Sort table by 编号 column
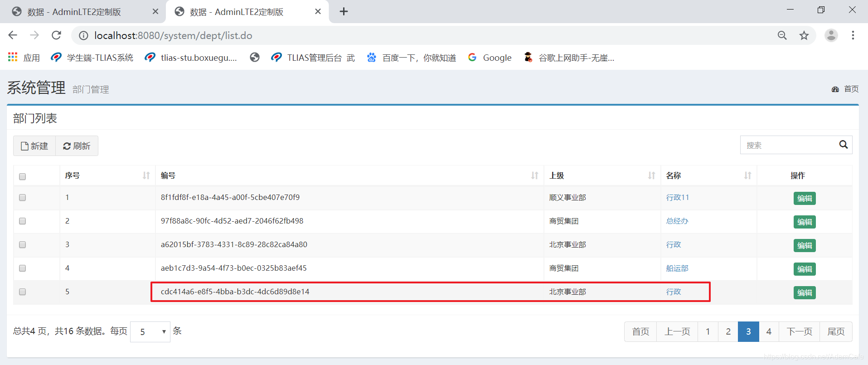This screenshot has height=365, width=868. (349, 175)
